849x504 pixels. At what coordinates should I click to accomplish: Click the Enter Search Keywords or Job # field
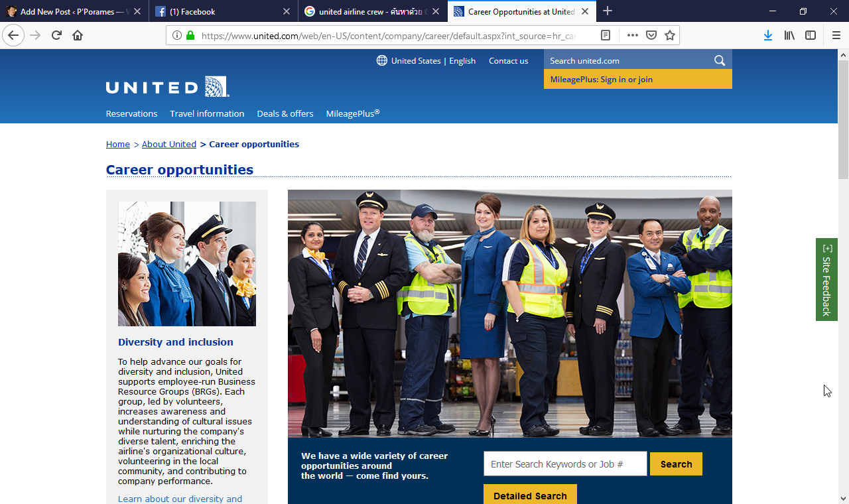pyautogui.click(x=565, y=464)
